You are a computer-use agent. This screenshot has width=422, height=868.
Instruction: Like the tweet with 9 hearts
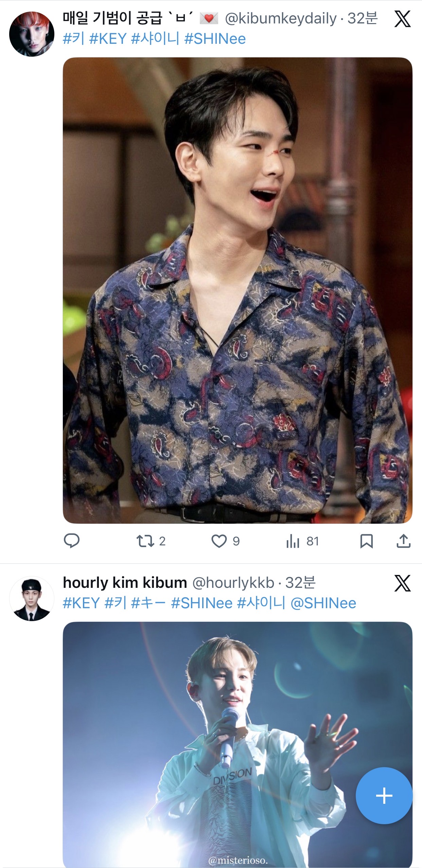pyautogui.click(x=219, y=541)
